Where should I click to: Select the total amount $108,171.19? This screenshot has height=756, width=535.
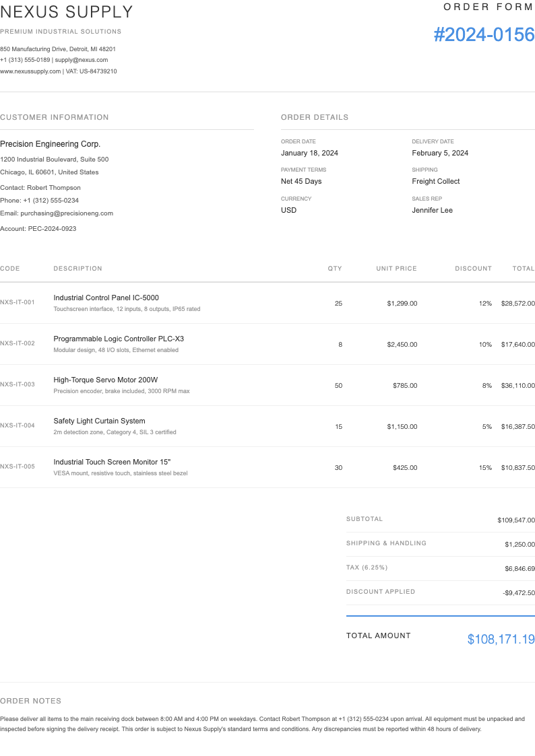501,640
